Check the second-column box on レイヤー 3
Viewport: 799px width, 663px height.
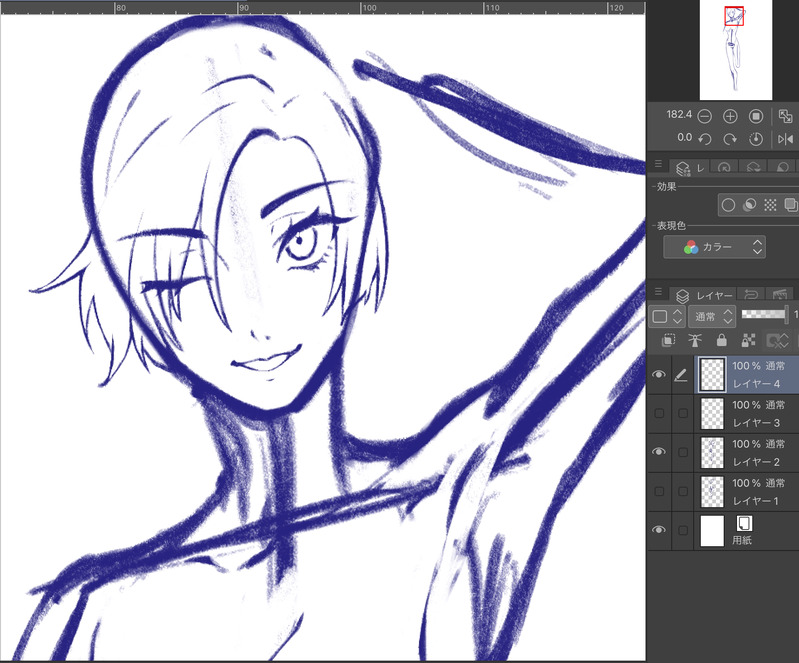pos(683,413)
